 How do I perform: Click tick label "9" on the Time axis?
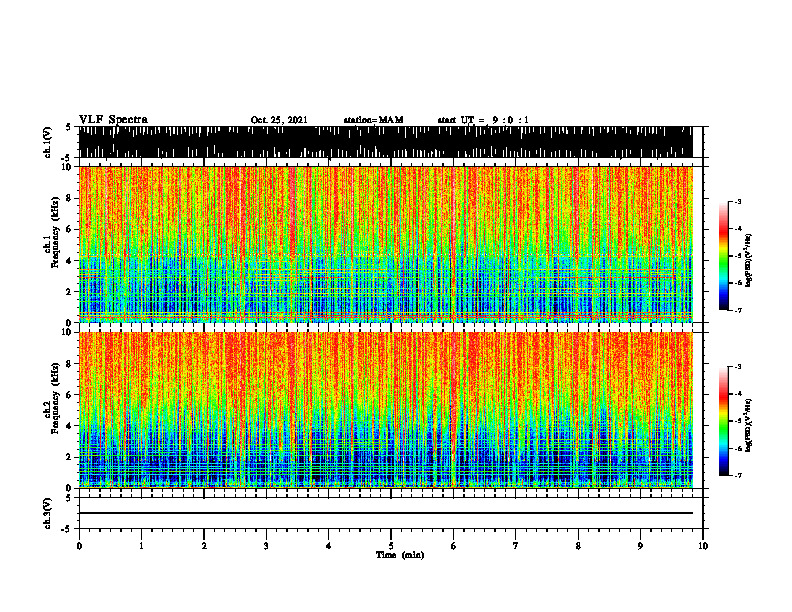click(640, 546)
